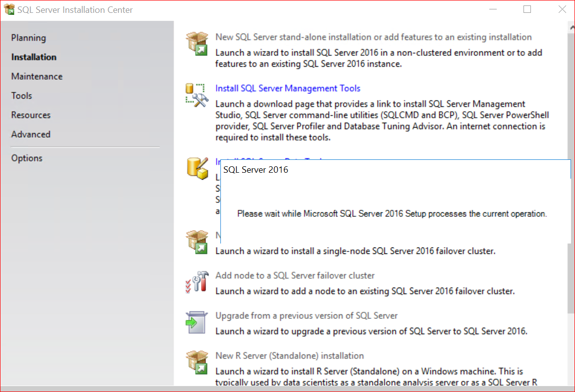Click the Add node tools icon
This screenshot has width=575, height=392.
click(x=197, y=282)
